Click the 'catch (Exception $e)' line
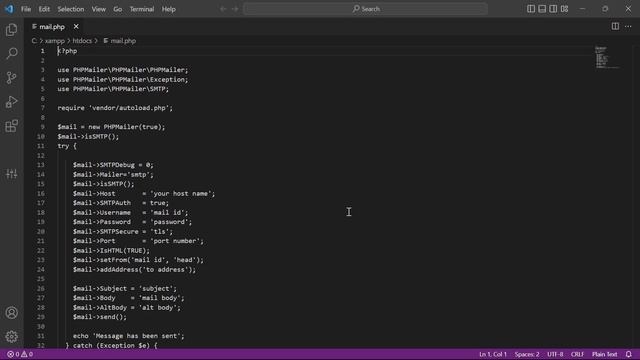Screen dimensions: 640x360 tap(111, 345)
